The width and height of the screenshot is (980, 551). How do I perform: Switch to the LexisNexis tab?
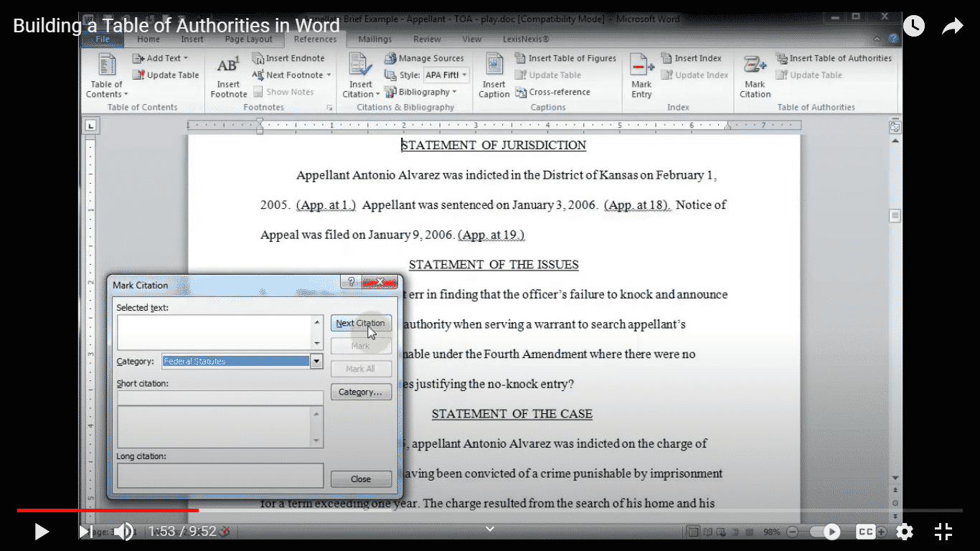527,39
